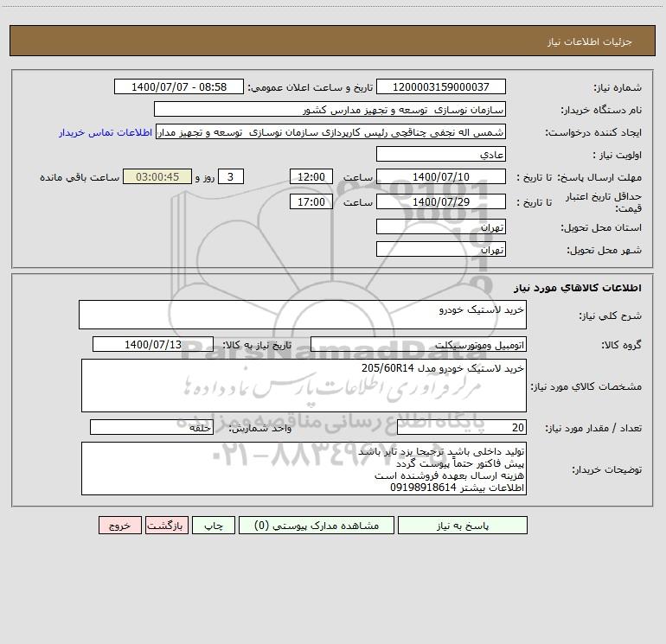Screen dimensions: 666x644
Task: Open مشاهده مدارک پیوستی (0) button
Action: tap(317, 526)
